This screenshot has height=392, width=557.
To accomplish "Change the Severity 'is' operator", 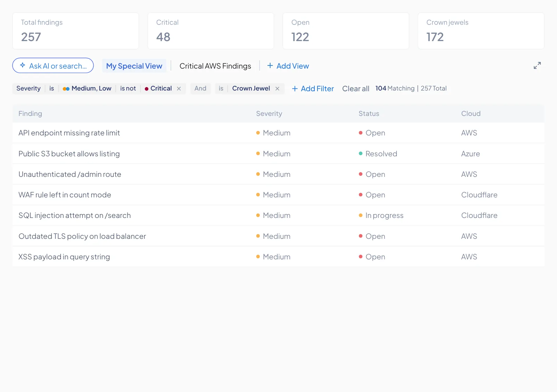I will coord(52,88).
